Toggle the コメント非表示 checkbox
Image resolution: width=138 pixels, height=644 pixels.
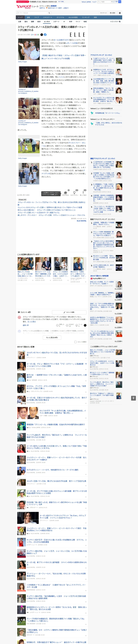(x=75, y=342)
